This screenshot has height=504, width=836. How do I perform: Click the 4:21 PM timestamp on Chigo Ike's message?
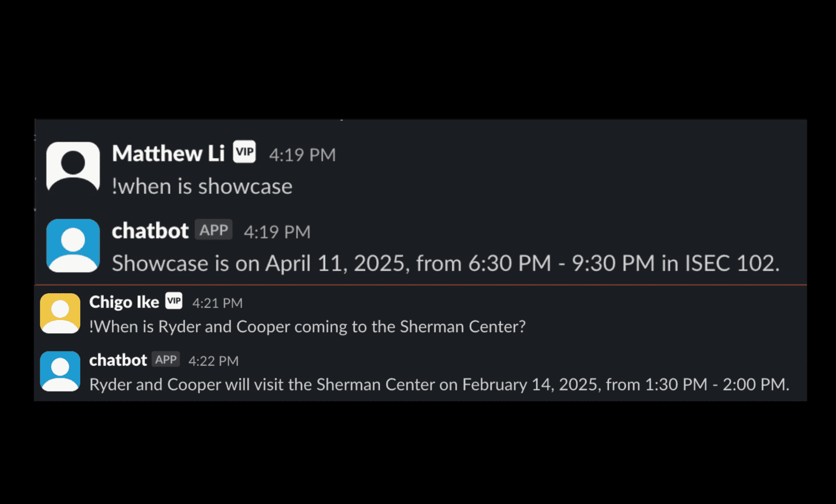(218, 303)
